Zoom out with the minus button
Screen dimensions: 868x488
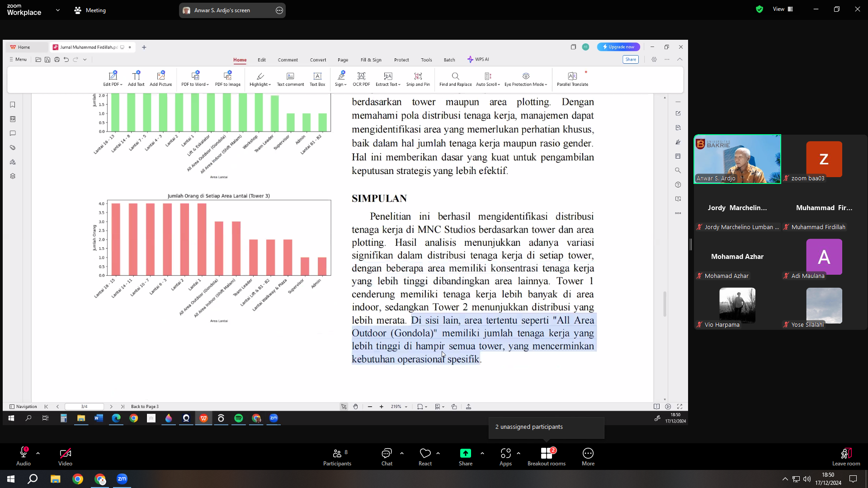(x=370, y=407)
